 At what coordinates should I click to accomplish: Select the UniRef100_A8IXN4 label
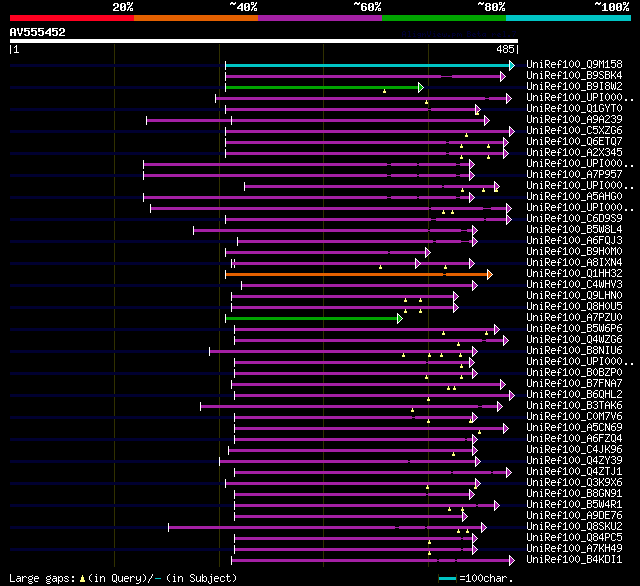(574, 263)
